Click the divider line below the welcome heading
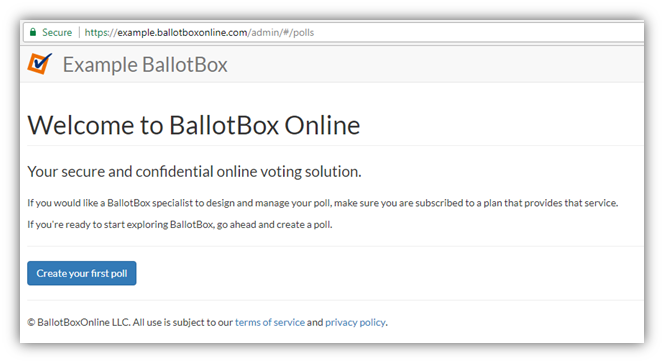Screen dimensions: 664x363 click(x=335, y=145)
